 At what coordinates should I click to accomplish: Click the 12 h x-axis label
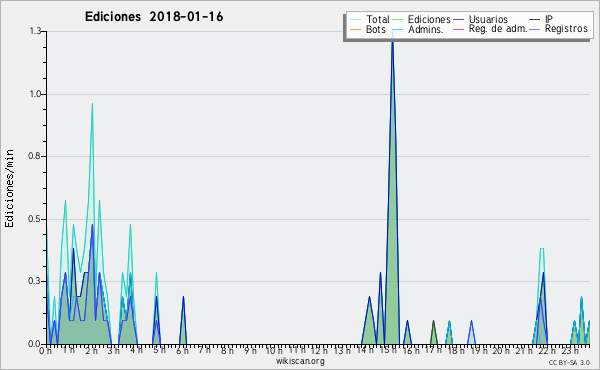click(x=319, y=350)
